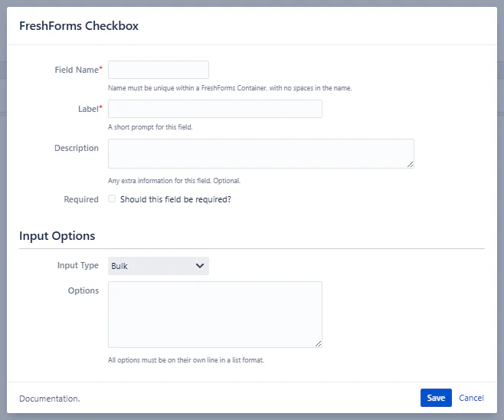Click the Options textarea resize handle

tap(318, 343)
